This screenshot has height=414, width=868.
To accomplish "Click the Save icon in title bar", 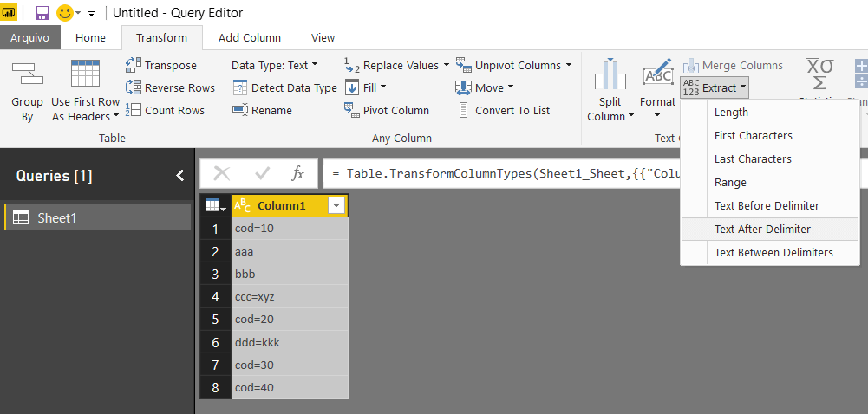I will (x=42, y=13).
